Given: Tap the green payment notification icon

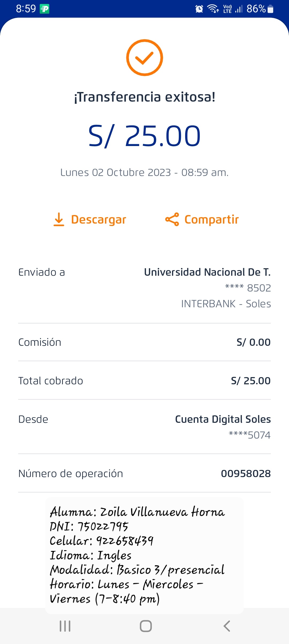Looking at the screenshot, I should 44,9.
